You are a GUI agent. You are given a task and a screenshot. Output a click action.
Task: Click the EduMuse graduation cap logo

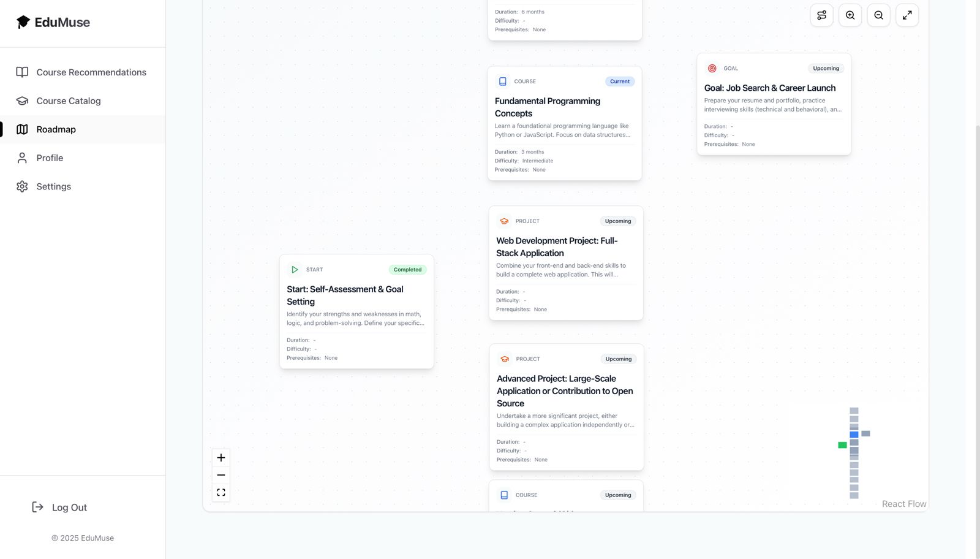point(23,22)
